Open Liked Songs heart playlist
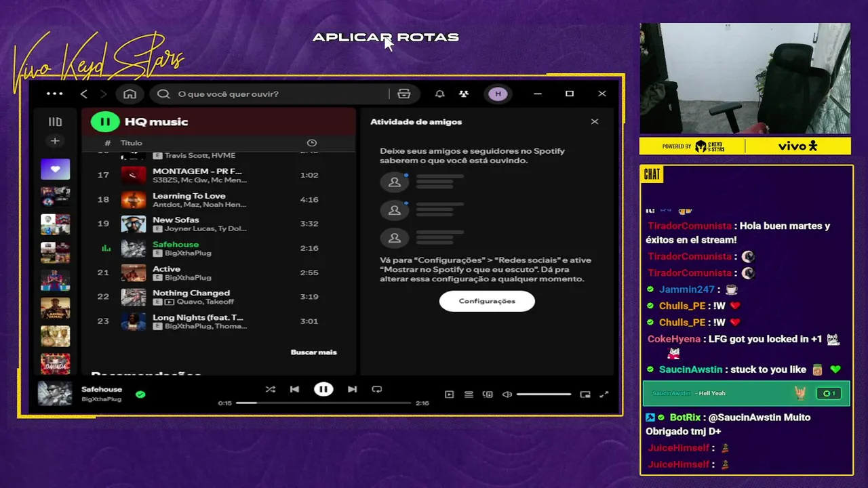868x488 pixels. [x=55, y=169]
